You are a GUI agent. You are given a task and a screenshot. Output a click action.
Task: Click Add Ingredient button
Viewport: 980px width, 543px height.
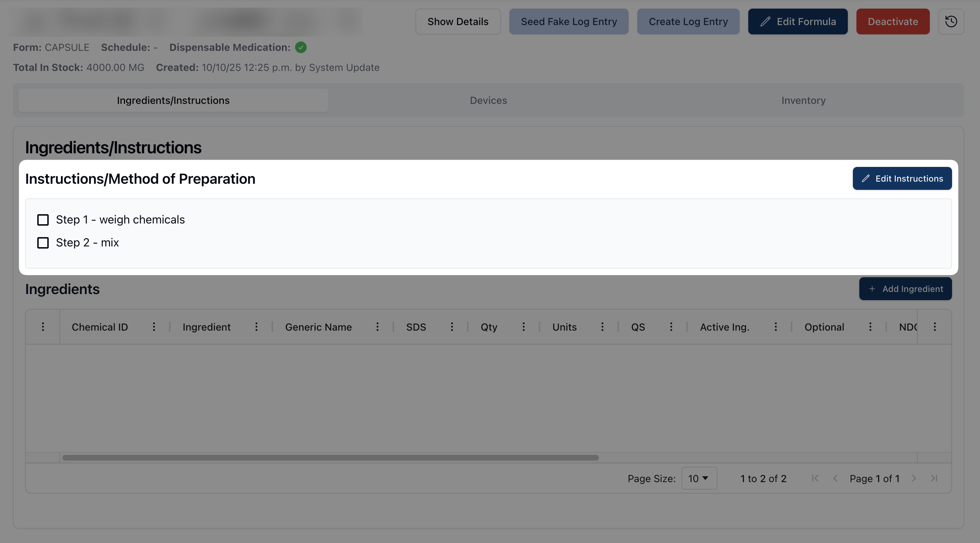pyautogui.click(x=905, y=289)
